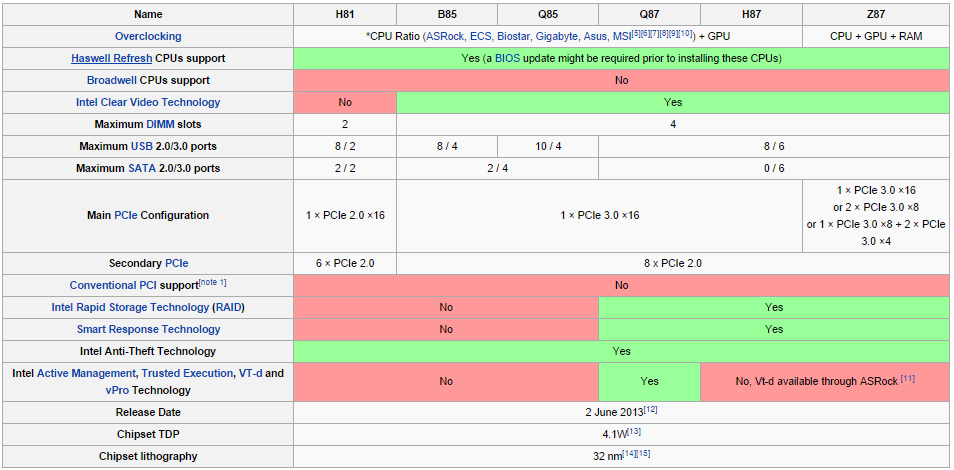Click citation 14 after 32 nm
Image resolution: width=954 pixels, height=470 pixels.
(x=630, y=454)
